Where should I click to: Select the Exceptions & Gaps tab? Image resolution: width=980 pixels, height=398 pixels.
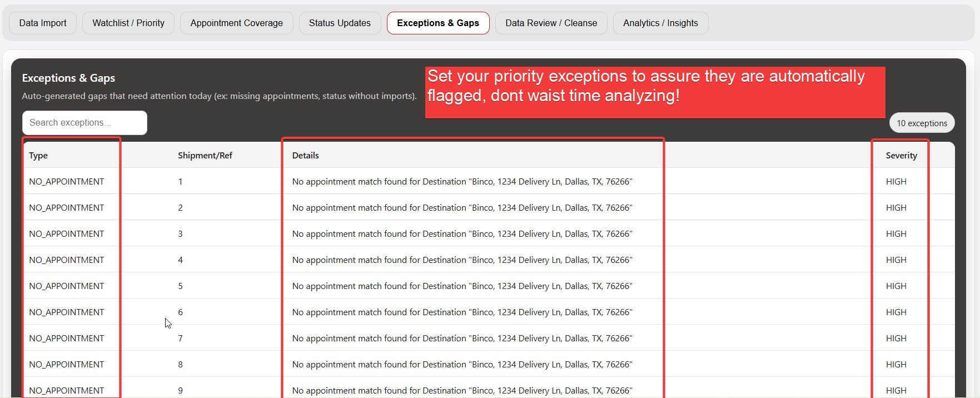[438, 23]
